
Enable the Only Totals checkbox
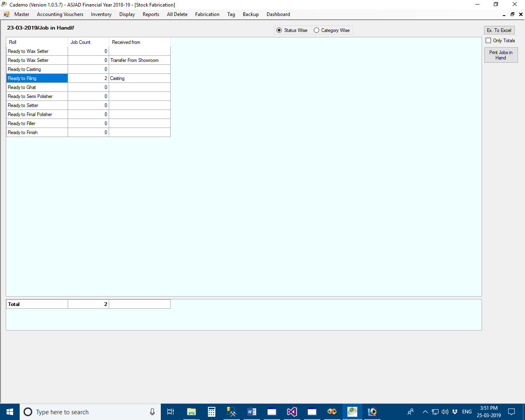[488, 41]
